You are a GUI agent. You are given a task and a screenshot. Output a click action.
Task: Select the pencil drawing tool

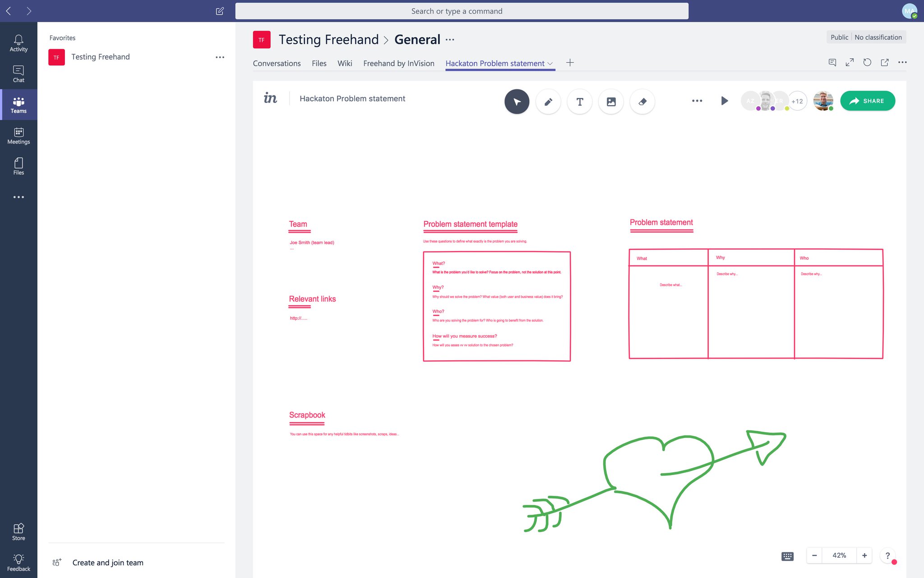coord(548,102)
